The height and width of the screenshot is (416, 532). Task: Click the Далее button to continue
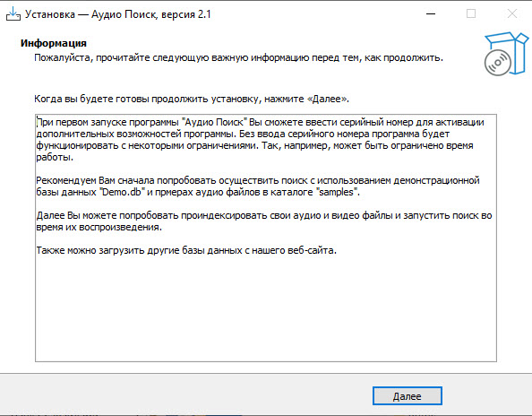click(408, 396)
